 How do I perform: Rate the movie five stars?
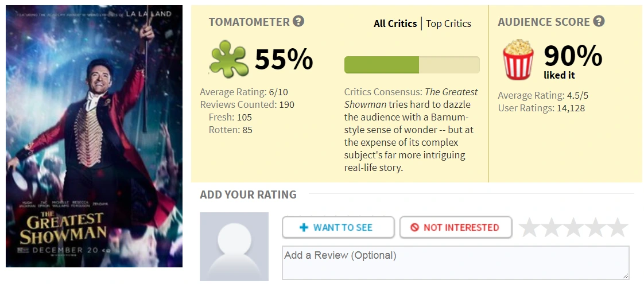pyautogui.click(x=618, y=228)
